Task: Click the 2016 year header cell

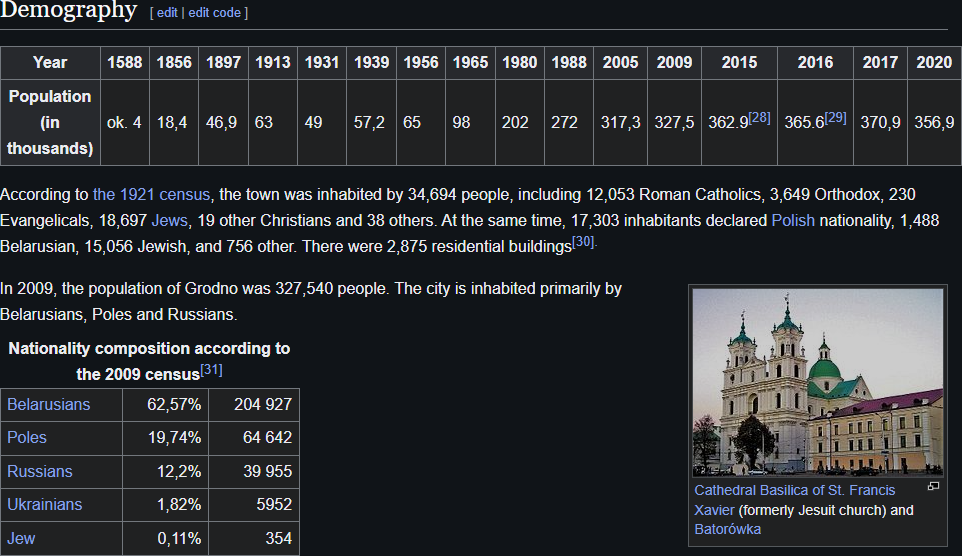Action: 815,63
